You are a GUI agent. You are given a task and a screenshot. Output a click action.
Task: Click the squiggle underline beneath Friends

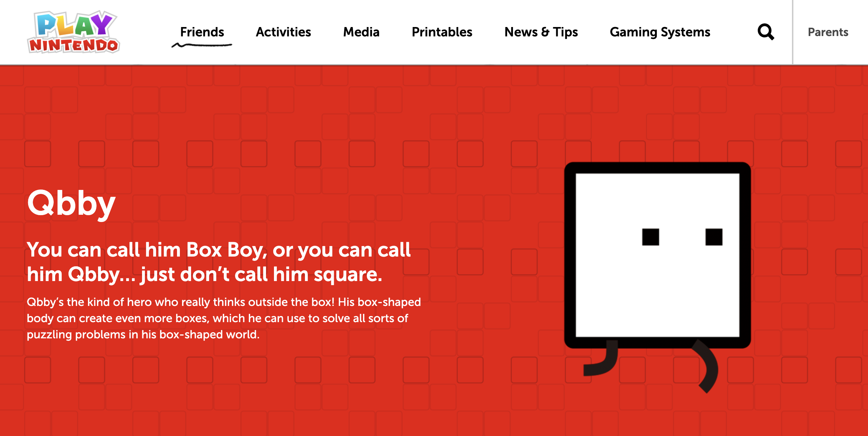[202, 45]
